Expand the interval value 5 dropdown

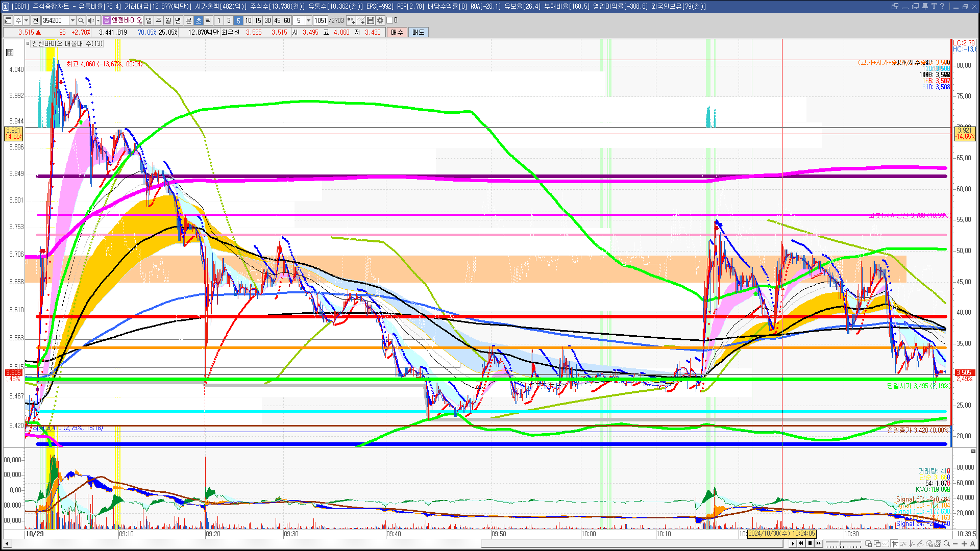point(308,20)
